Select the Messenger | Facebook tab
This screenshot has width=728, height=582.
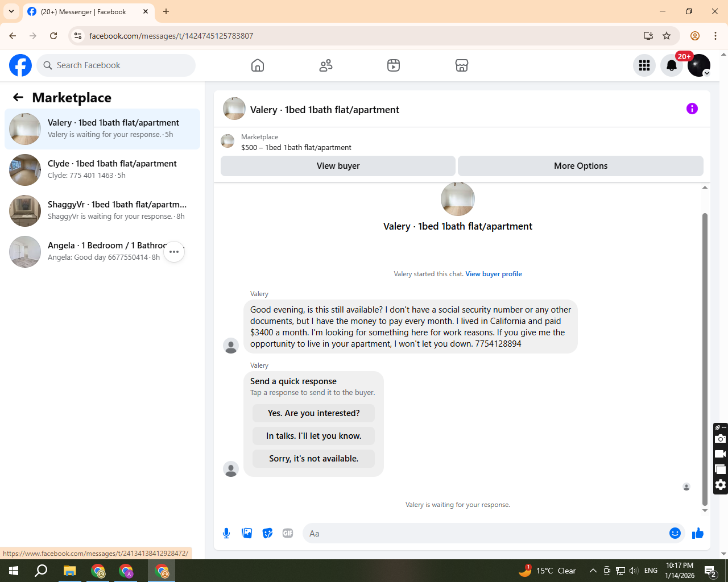pos(84,11)
